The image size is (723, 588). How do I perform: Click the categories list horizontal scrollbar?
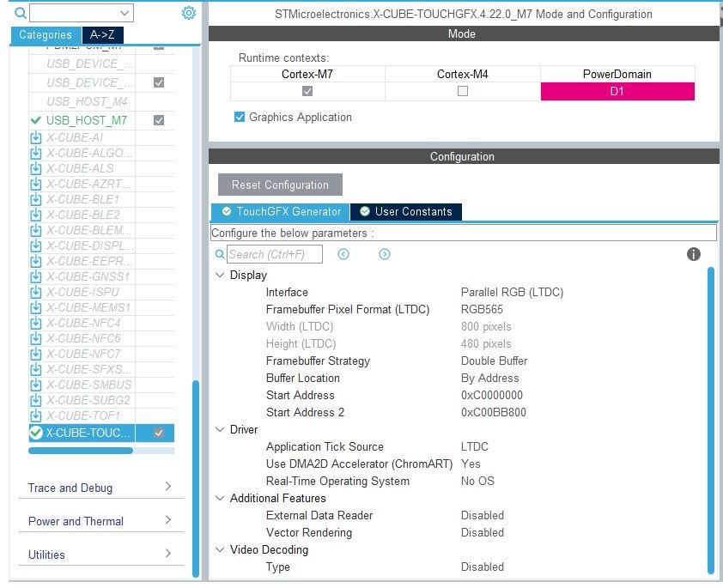(x=81, y=451)
